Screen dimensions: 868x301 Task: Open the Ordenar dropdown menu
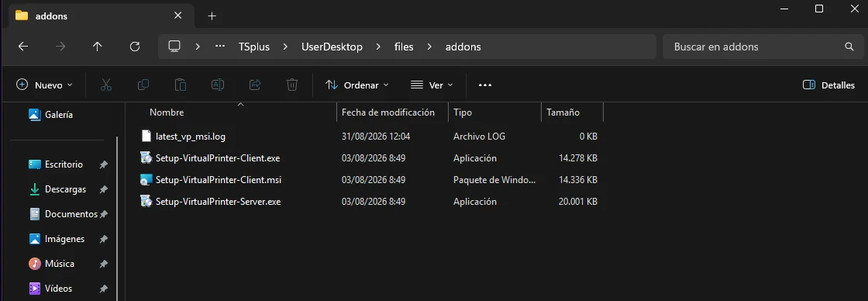(357, 85)
